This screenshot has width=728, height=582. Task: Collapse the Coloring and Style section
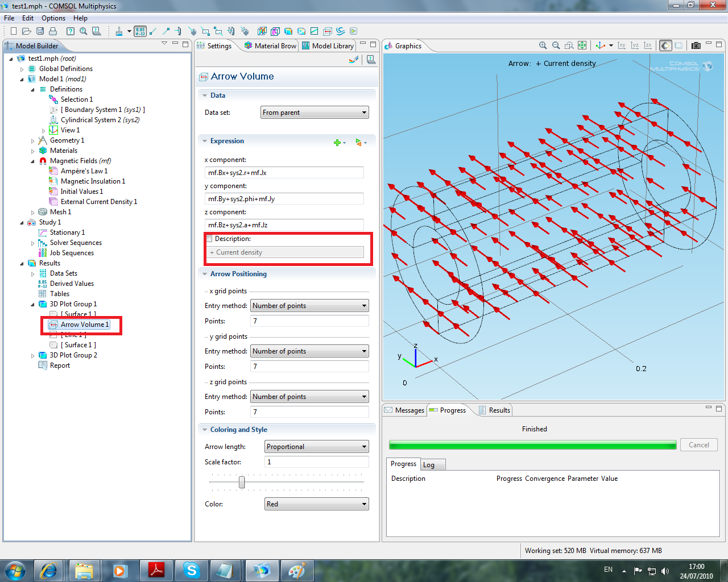point(205,430)
